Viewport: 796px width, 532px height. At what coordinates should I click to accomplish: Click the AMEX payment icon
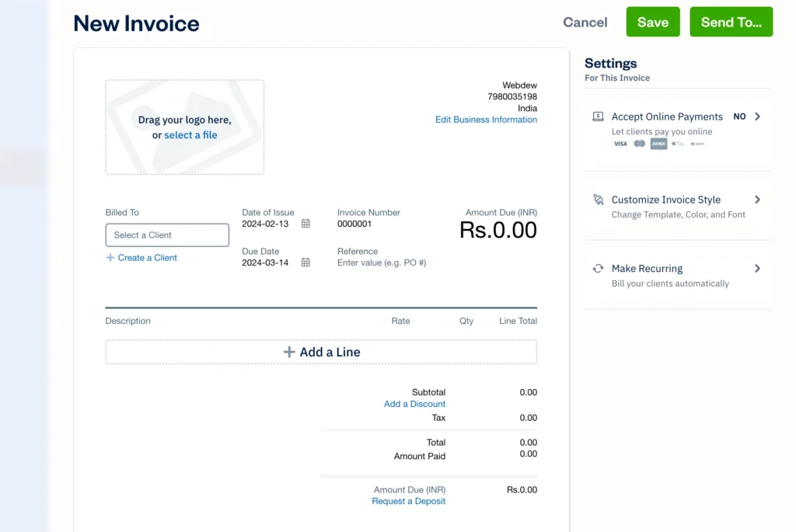pos(658,144)
